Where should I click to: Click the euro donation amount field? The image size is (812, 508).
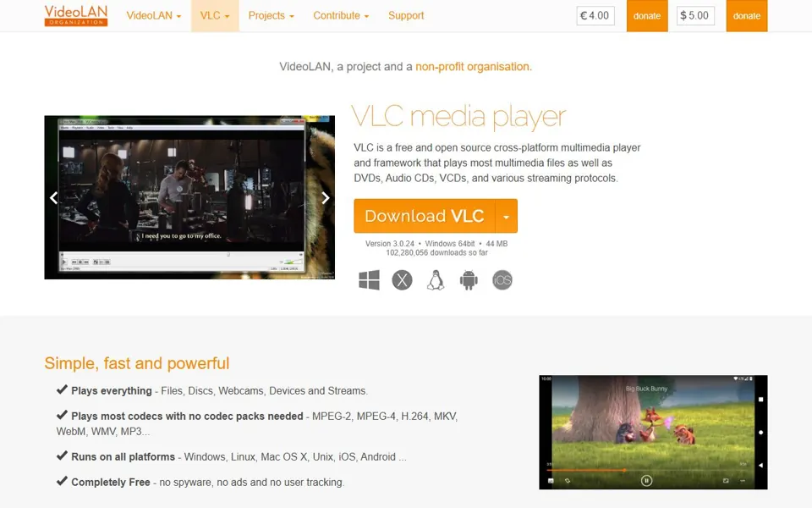pyautogui.click(x=595, y=15)
